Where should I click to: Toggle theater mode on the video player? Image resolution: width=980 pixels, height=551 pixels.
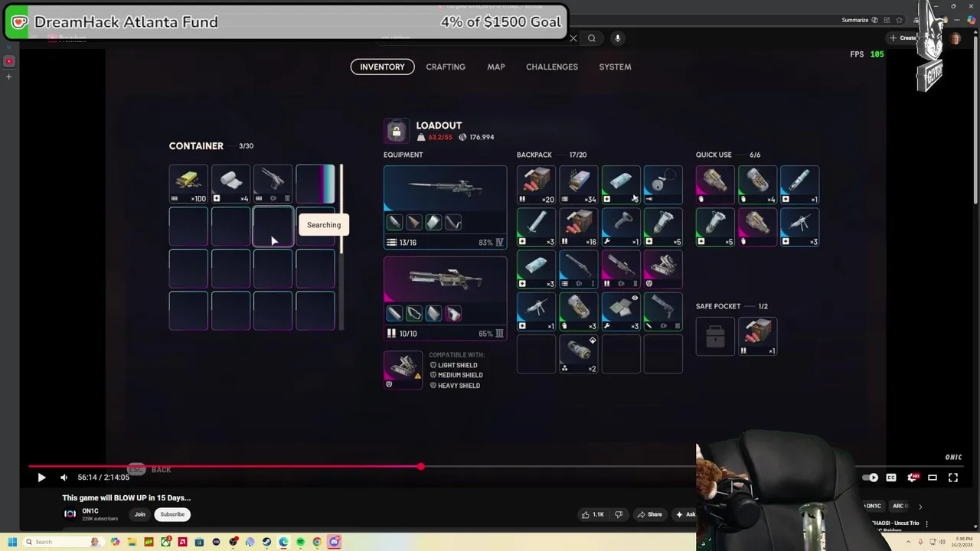click(x=933, y=478)
